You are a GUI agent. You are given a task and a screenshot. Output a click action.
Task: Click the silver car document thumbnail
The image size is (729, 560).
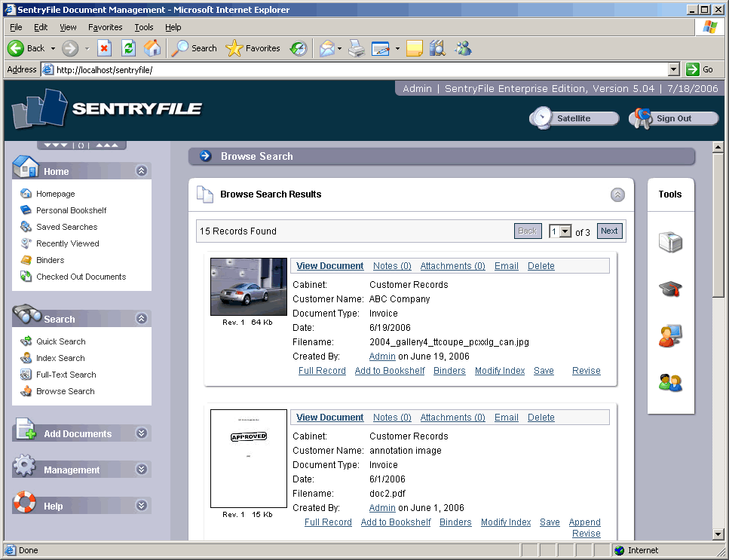point(249,286)
